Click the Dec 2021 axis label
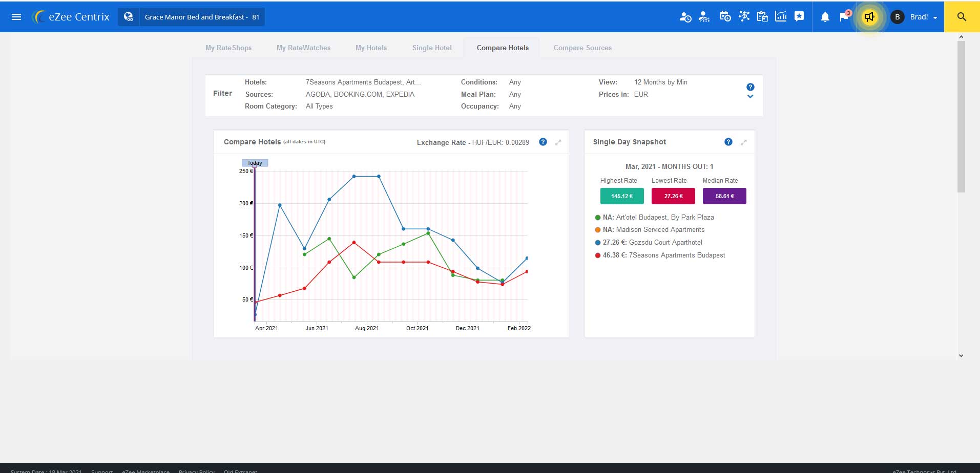 click(x=468, y=328)
